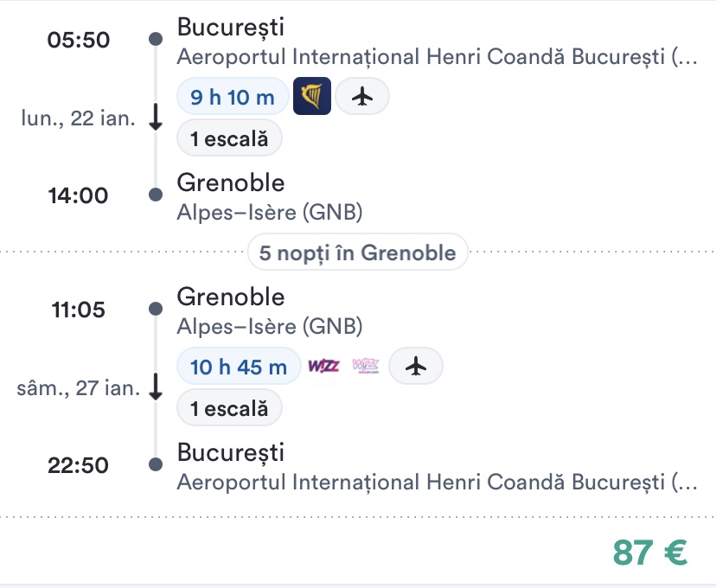Select the 87 € price
The width and height of the screenshot is (716, 588).
tap(649, 552)
